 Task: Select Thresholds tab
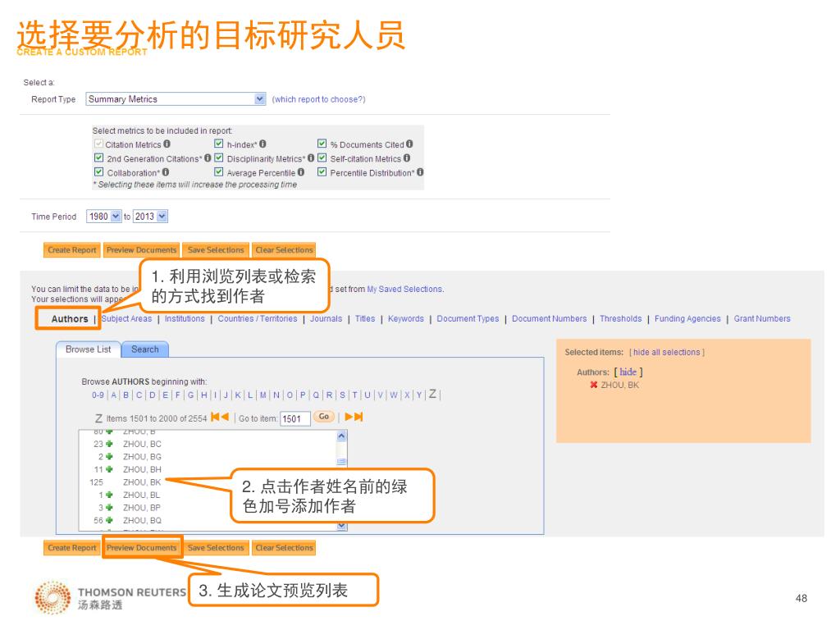620,318
